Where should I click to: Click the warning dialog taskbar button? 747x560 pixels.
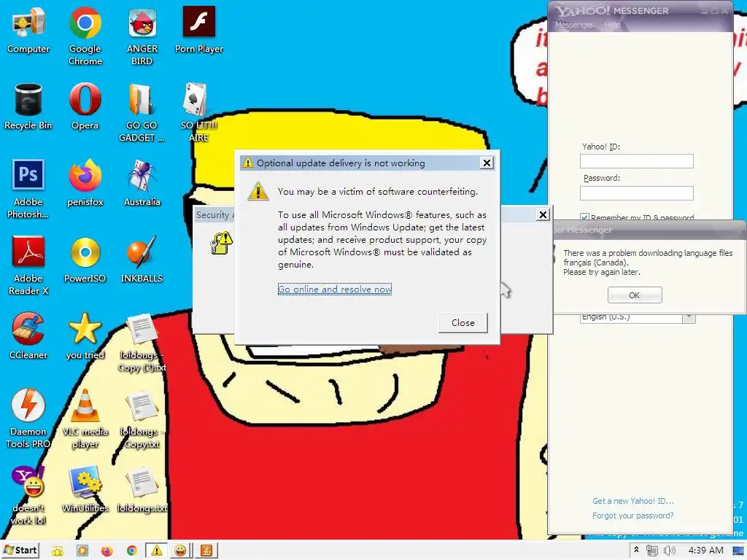coord(156,551)
